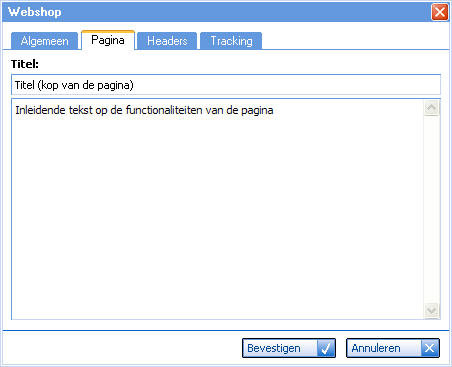Click the word 'functionaliteiten' in the text area

(164, 110)
